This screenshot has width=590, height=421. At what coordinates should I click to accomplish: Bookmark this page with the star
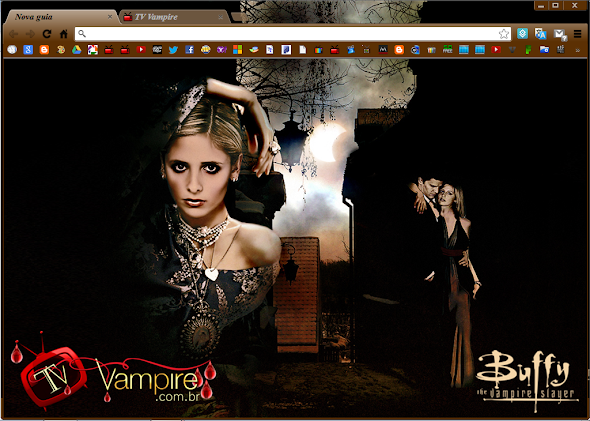click(x=504, y=34)
